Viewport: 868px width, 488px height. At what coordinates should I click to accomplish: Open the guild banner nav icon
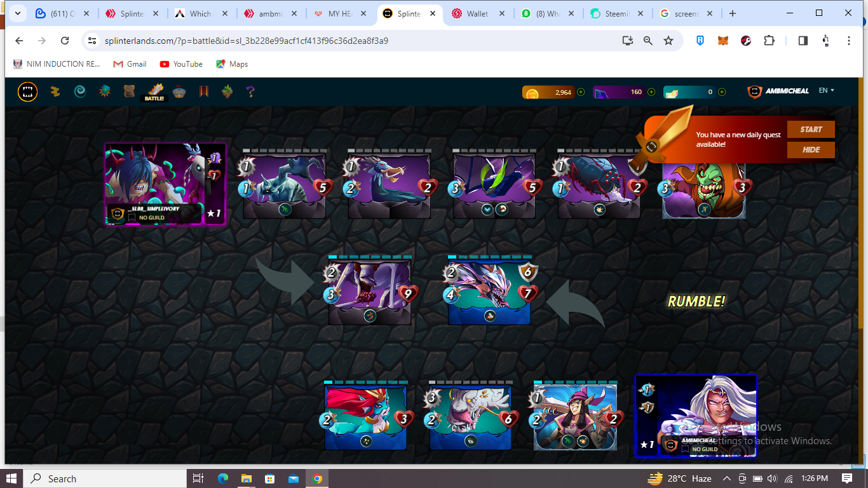point(203,91)
